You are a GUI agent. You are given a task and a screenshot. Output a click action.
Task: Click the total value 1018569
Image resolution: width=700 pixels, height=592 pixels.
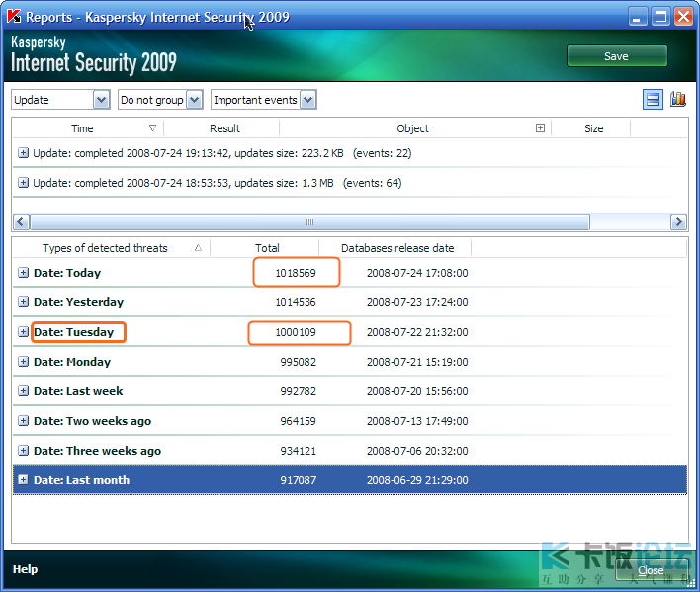(296, 273)
